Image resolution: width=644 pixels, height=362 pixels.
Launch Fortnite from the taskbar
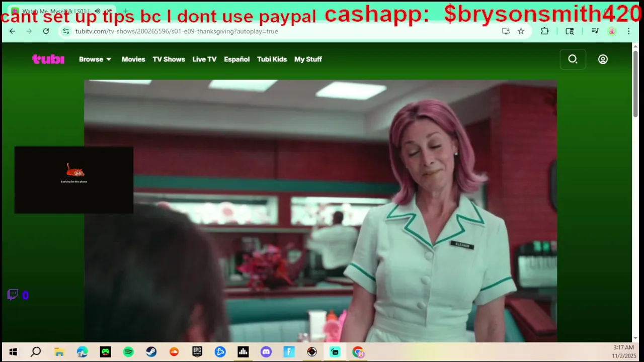coord(289,352)
